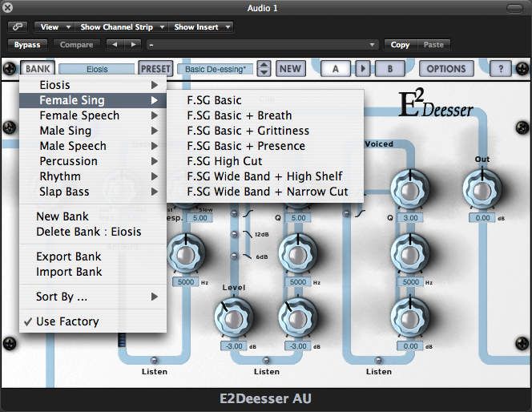Adjust the Voiced Q knob
Viewport: 532px width, 412px height.
(x=410, y=190)
